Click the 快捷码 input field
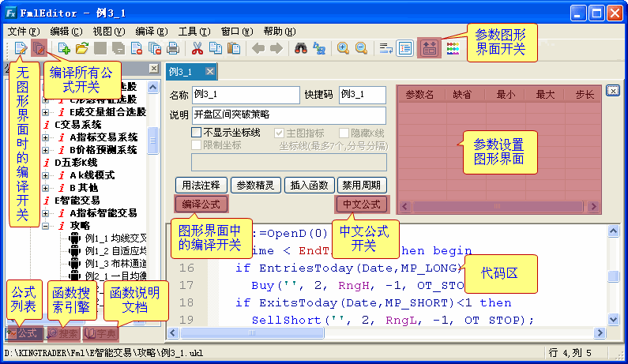628x364 pixels. (x=362, y=95)
